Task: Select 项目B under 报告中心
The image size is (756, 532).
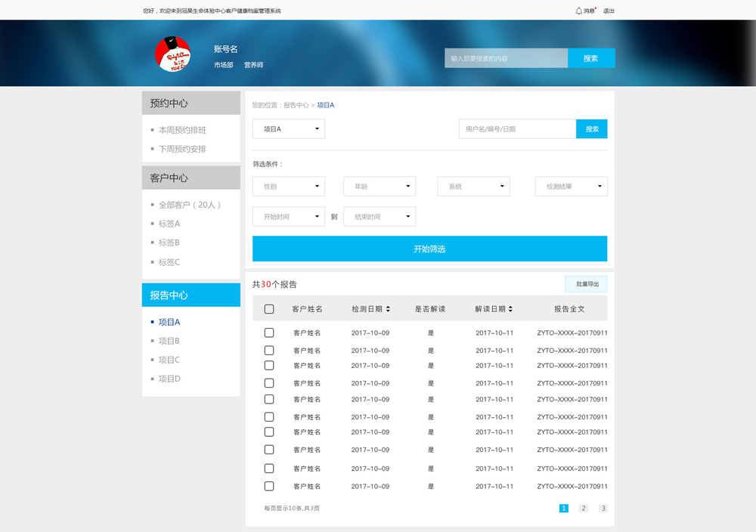Action: pos(169,341)
